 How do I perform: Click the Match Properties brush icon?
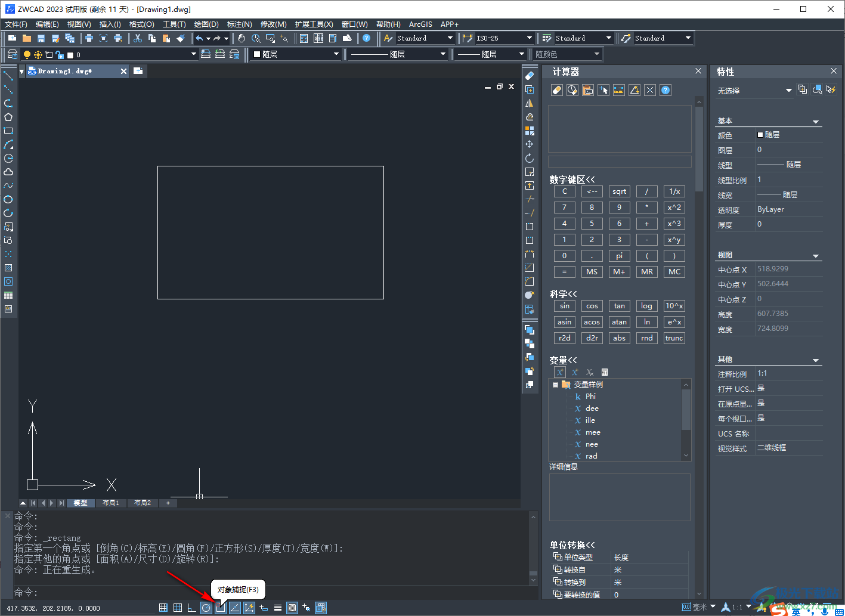(x=181, y=38)
